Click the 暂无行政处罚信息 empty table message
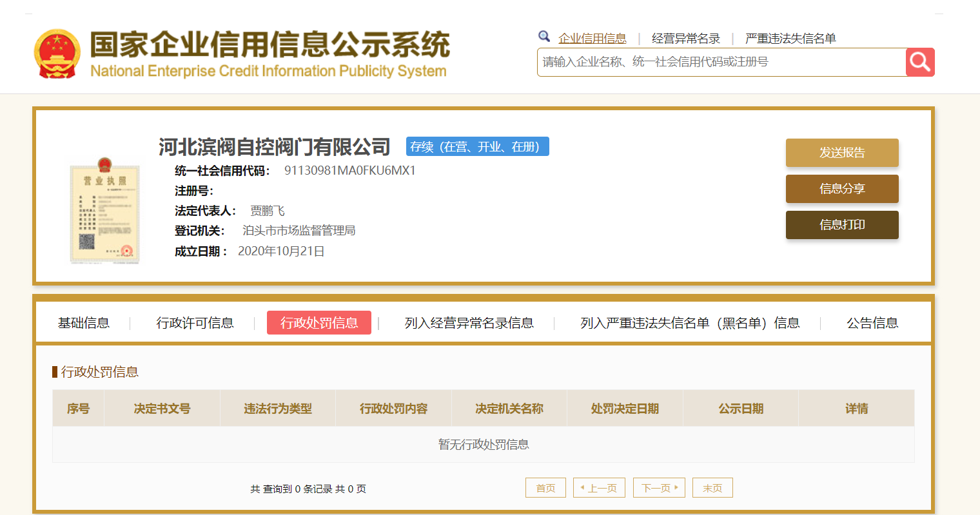This screenshot has width=980, height=515. click(x=484, y=445)
